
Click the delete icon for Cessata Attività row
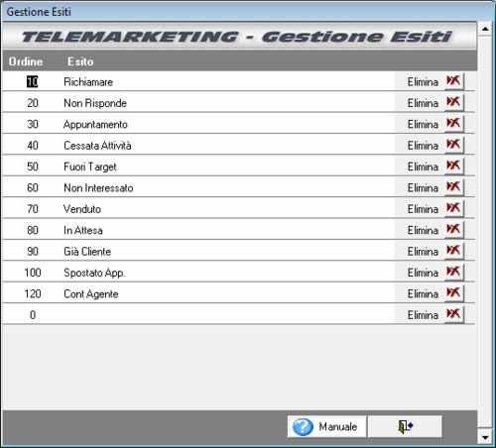453,145
